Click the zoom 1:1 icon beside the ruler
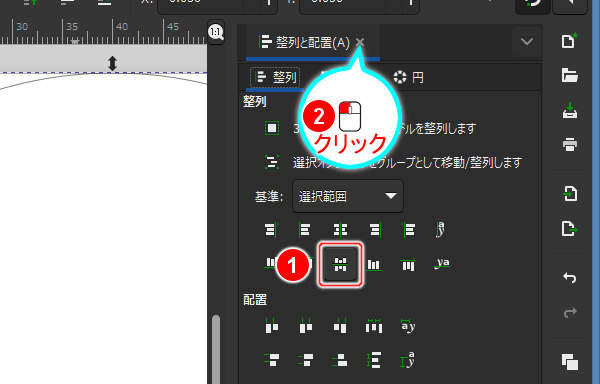The image size is (600, 384). (216, 32)
